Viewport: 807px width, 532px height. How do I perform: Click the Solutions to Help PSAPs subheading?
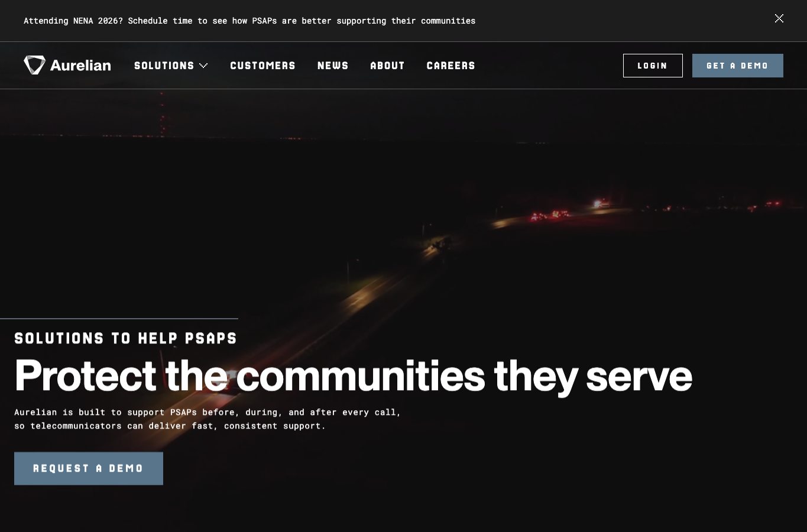125,338
